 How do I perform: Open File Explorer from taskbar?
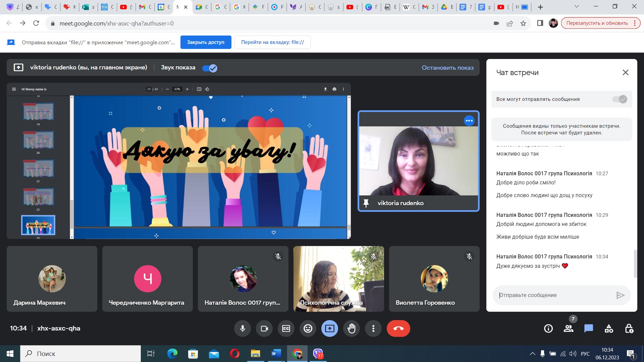(255, 354)
